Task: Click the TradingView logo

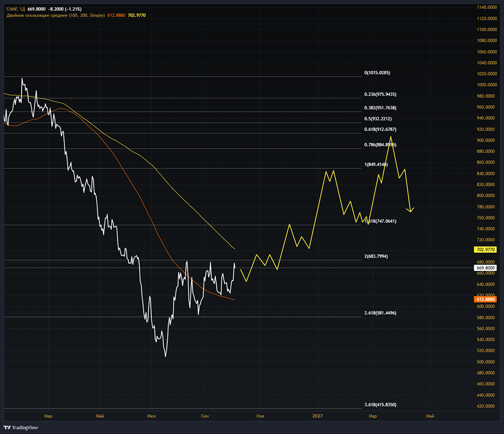Action: coord(21,427)
